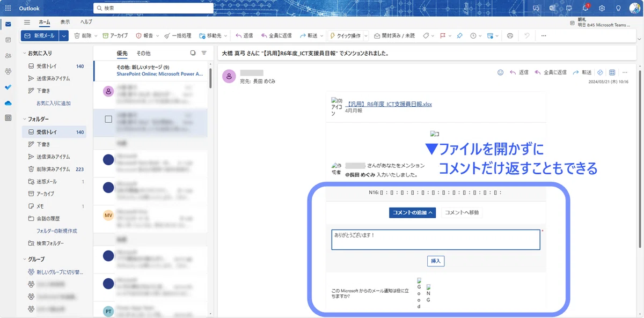The image size is (644, 318).
Task: Open message more actions ellipsis
Action: [624, 72]
